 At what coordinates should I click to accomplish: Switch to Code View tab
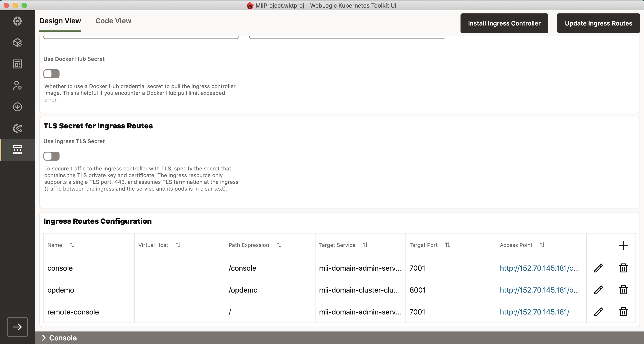click(113, 21)
